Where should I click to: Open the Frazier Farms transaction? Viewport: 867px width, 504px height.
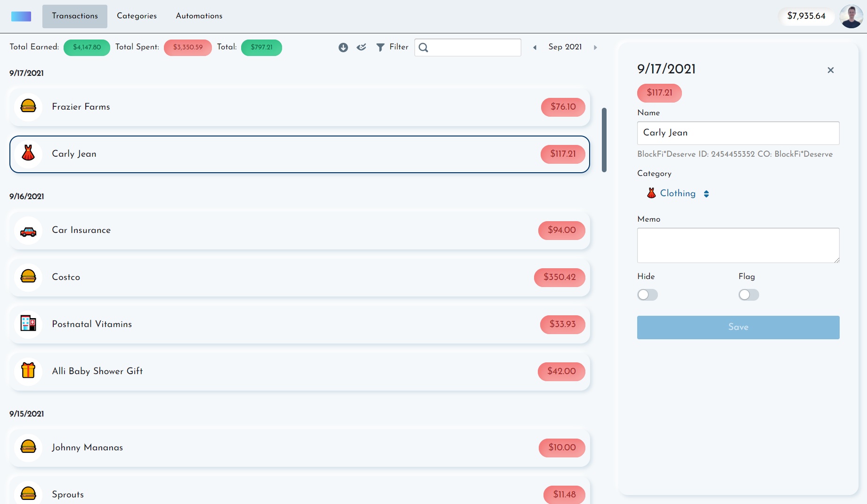pos(300,107)
